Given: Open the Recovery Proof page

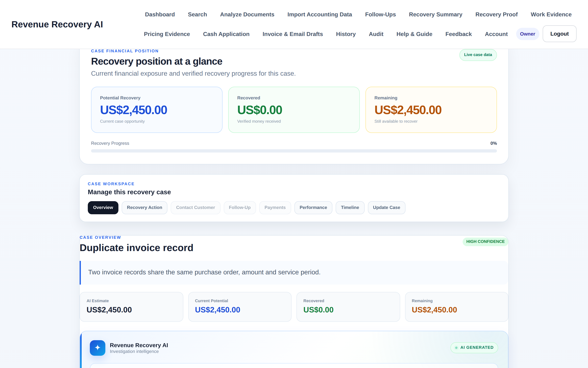Looking at the screenshot, I should 496,14.
